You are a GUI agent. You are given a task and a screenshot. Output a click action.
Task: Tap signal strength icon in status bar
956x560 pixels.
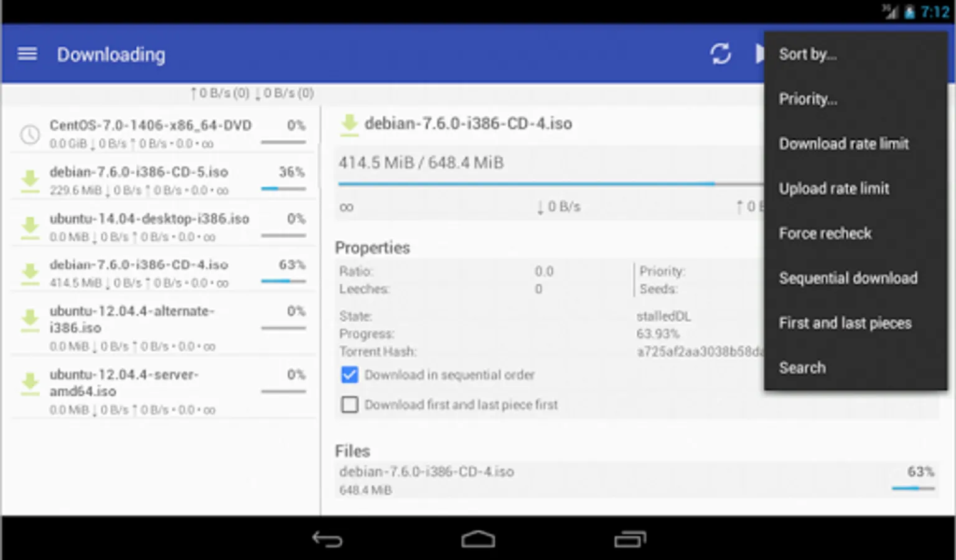pyautogui.click(x=890, y=12)
